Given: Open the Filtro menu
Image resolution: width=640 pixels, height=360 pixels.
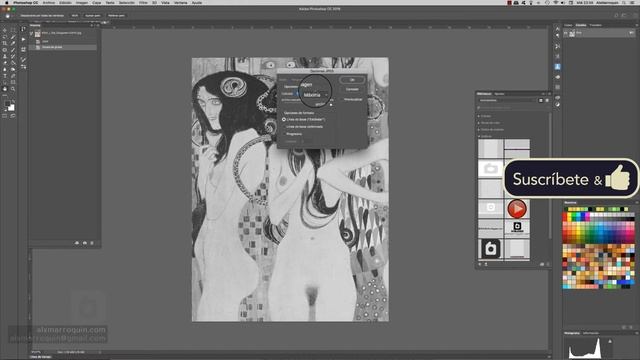Looking at the screenshot, I should pyautogui.click(x=143, y=2).
